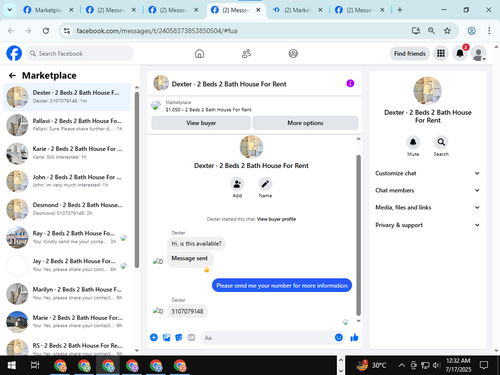Open Jay conversation in list
This screenshot has height=375, width=500.
point(67,265)
